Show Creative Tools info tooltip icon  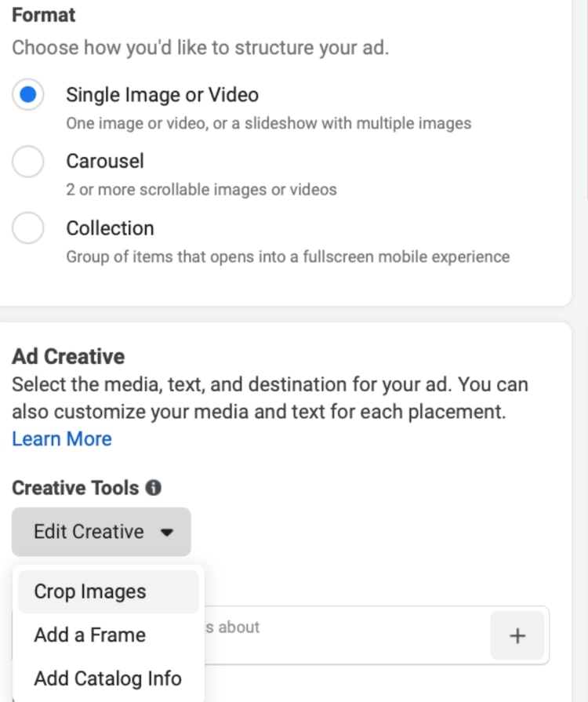[153, 488]
